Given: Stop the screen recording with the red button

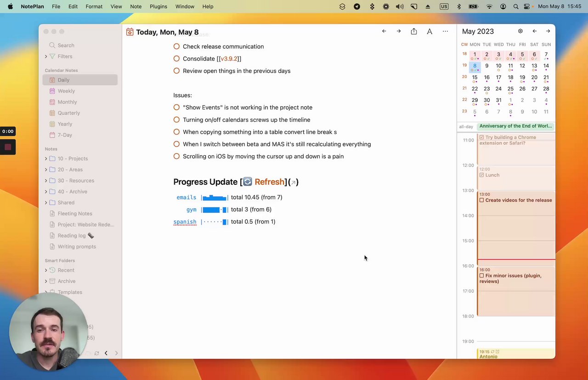Looking at the screenshot, I should [x=8, y=147].
